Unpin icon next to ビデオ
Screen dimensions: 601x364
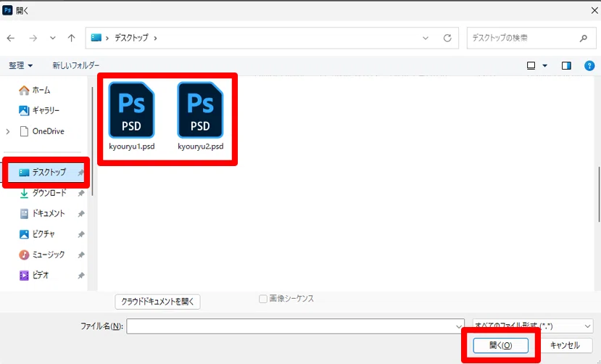tap(81, 275)
